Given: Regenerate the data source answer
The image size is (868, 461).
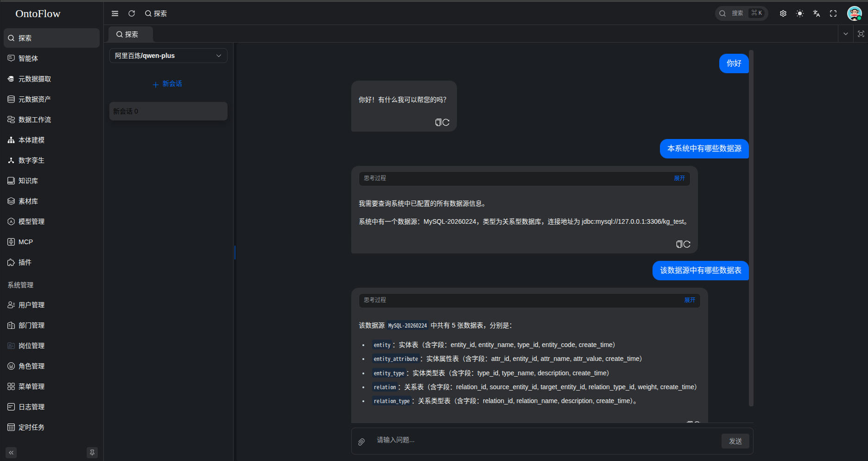Looking at the screenshot, I should [x=687, y=244].
